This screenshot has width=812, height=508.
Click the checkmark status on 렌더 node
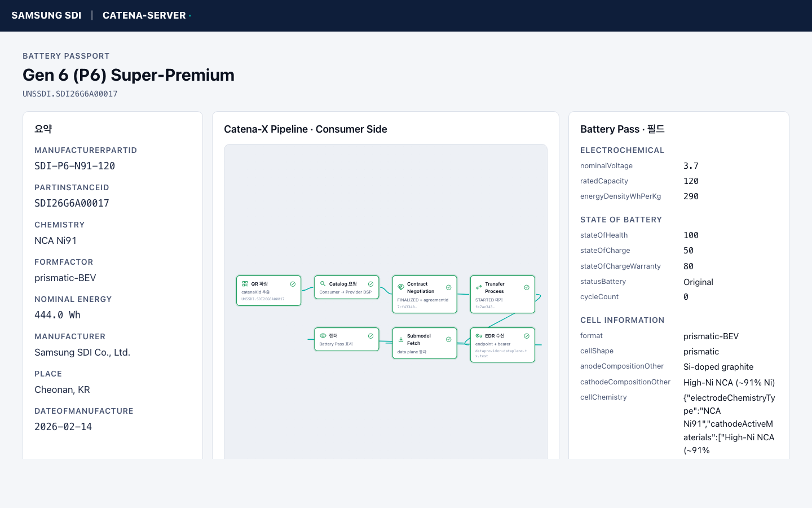(370, 336)
